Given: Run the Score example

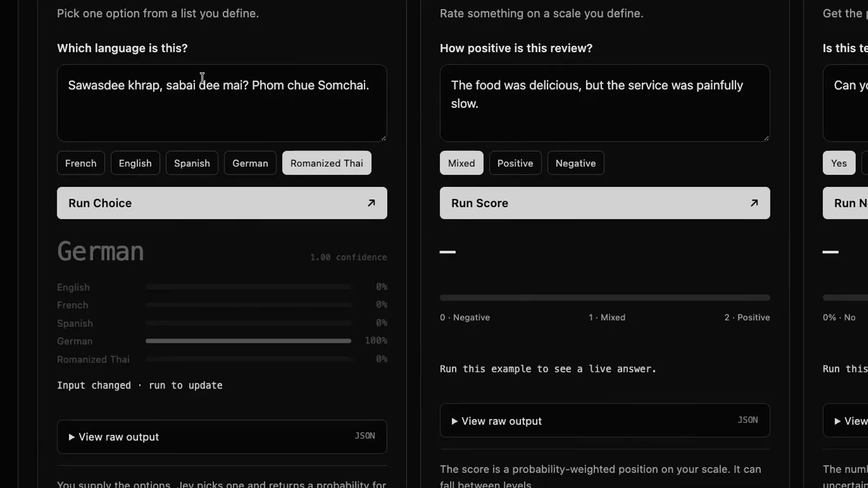Looking at the screenshot, I should (605, 203).
